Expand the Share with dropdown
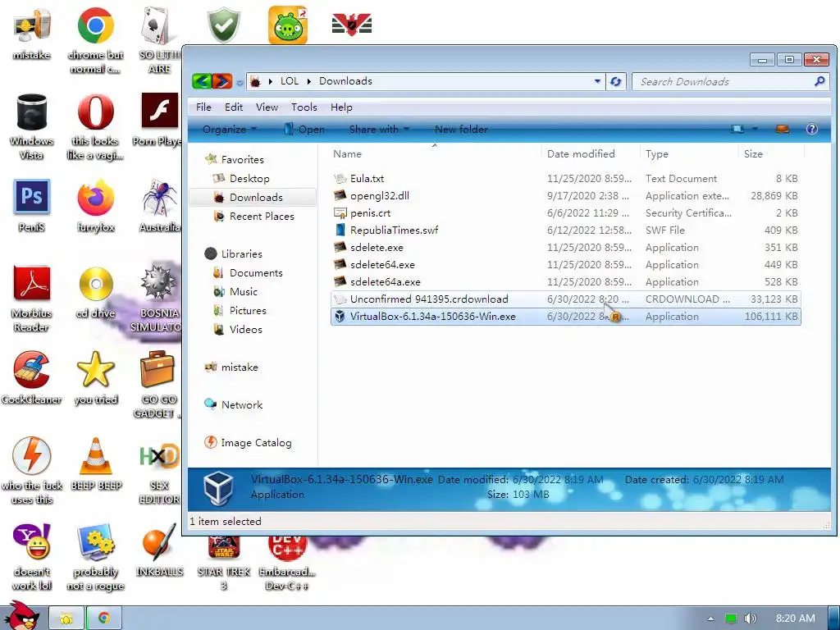Image resolution: width=840 pixels, height=630 pixels. [x=379, y=129]
